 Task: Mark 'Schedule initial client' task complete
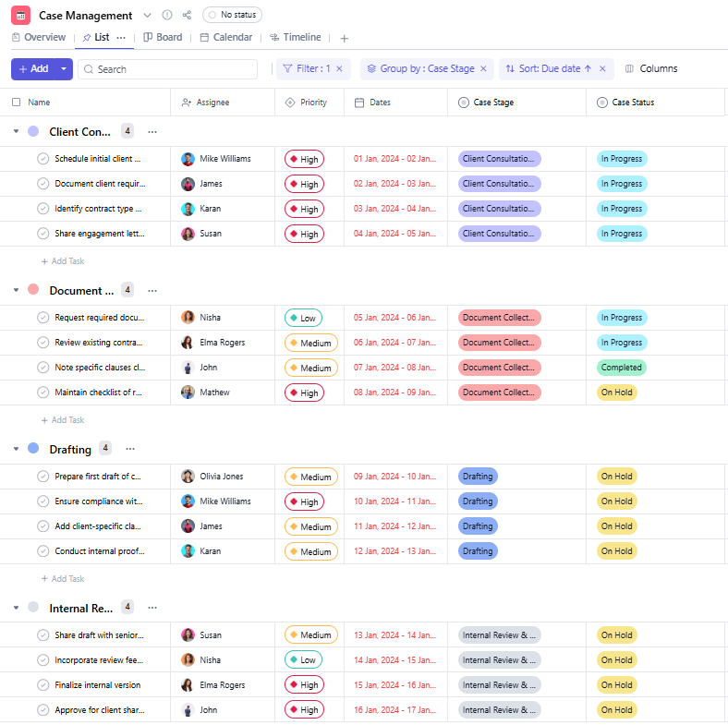click(42, 159)
